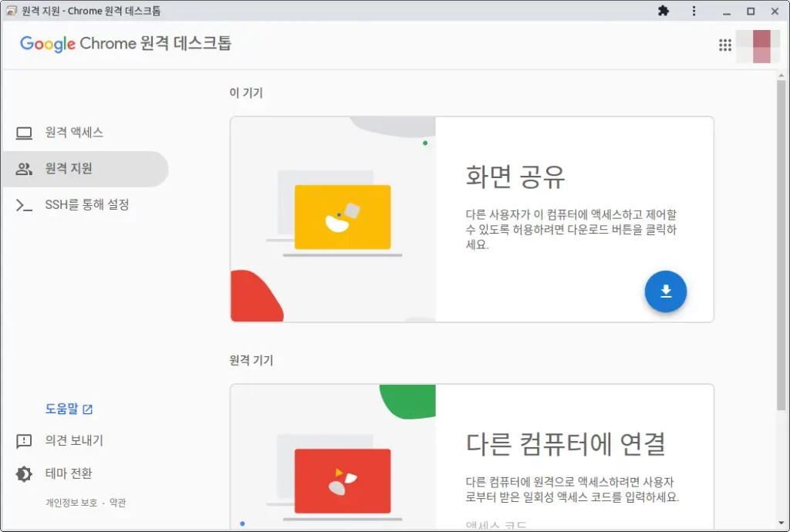This screenshot has height=532, width=790.
Task: Click the terminal prompt icon for SSH setup
Action: click(24, 205)
